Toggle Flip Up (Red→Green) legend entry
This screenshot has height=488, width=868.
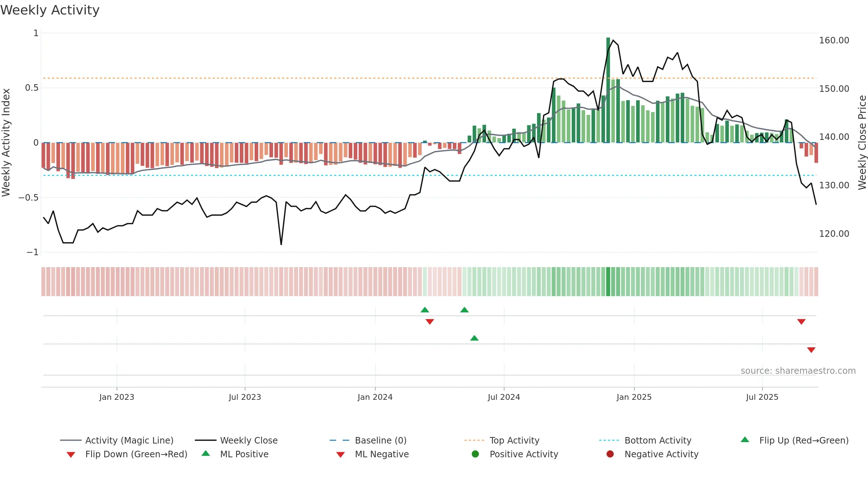(795, 440)
